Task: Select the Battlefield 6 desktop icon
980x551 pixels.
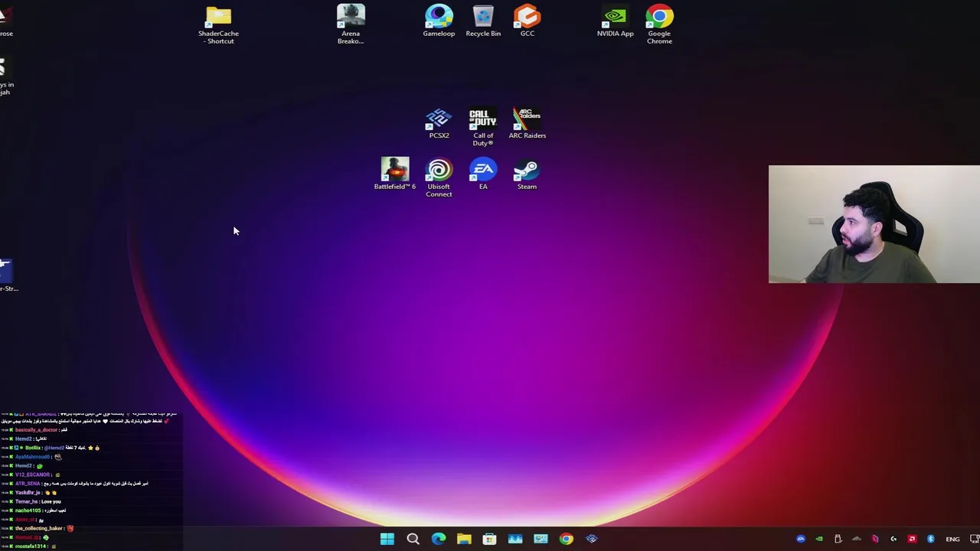Action: point(395,174)
